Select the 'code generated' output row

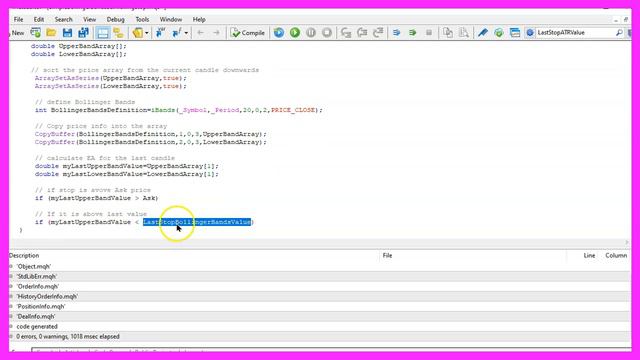click(x=320, y=327)
